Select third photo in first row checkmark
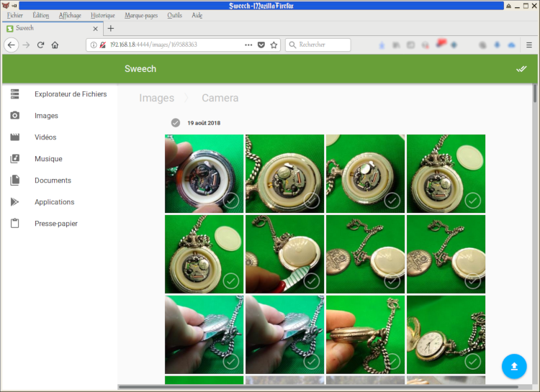Image resolution: width=540 pixels, height=392 pixels. (392, 200)
